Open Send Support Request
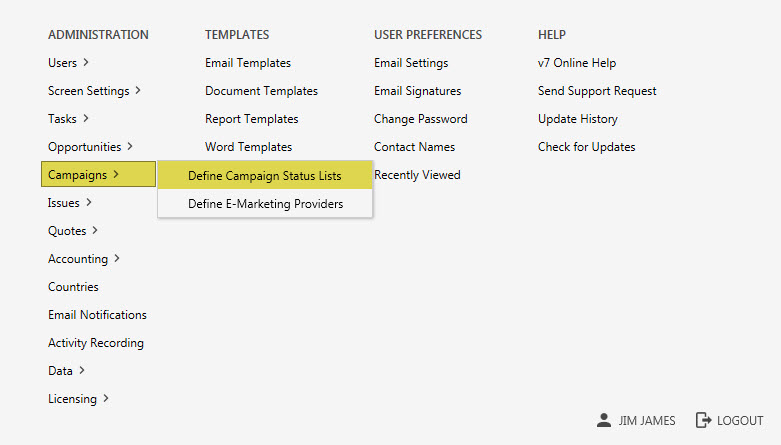The width and height of the screenshot is (781, 445). click(x=597, y=91)
